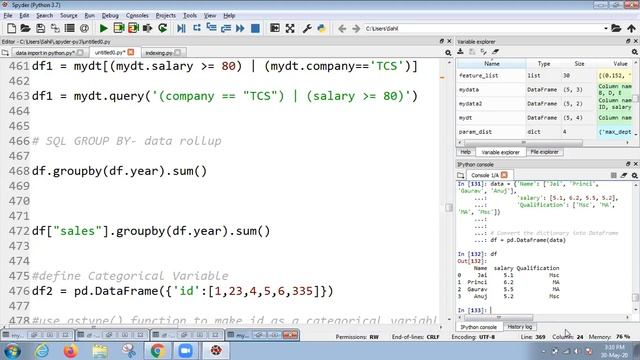Open editor options magnifier icon near tabs
640x360 pixels.
tap(448, 53)
